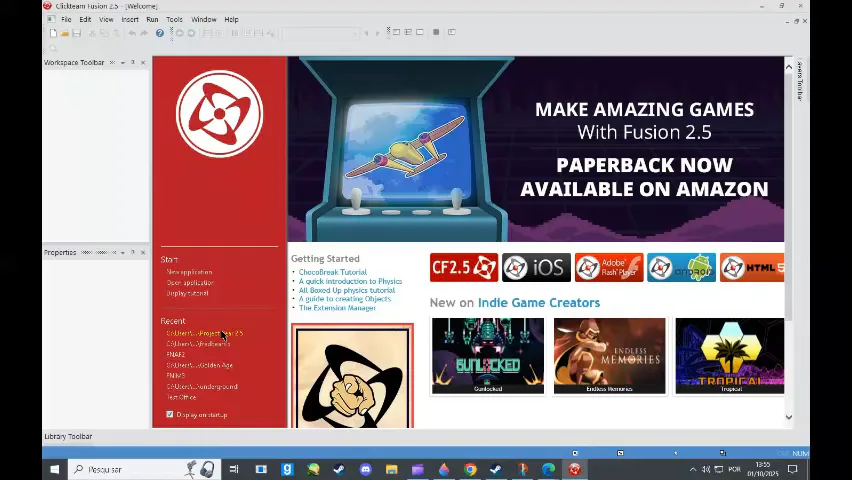The height and width of the screenshot is (480, 852).
Task: Open recent project ending in Golden Age
Action: pyautogui.click(x=199, y=365)
